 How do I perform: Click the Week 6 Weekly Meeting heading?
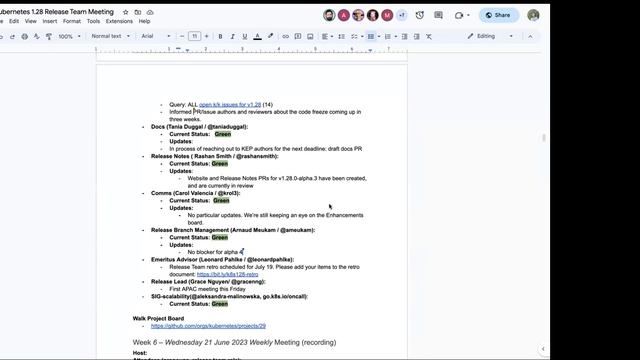pos(234,342)
